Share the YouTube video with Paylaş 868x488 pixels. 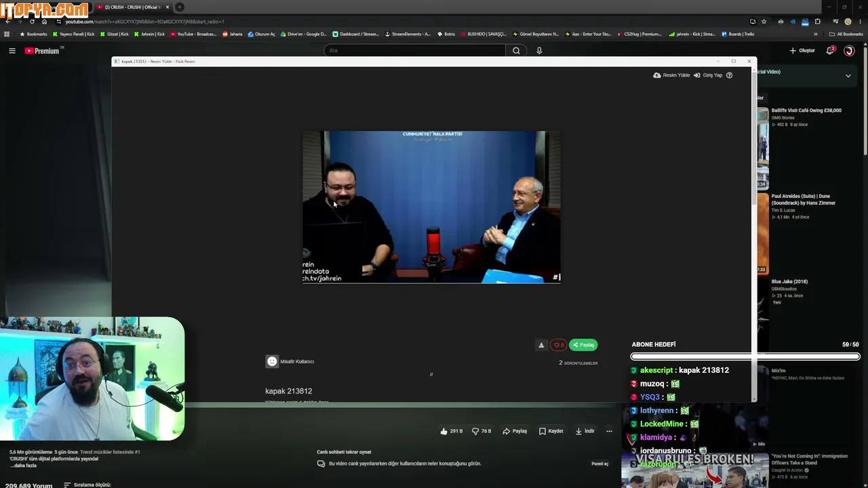(515, 431)
